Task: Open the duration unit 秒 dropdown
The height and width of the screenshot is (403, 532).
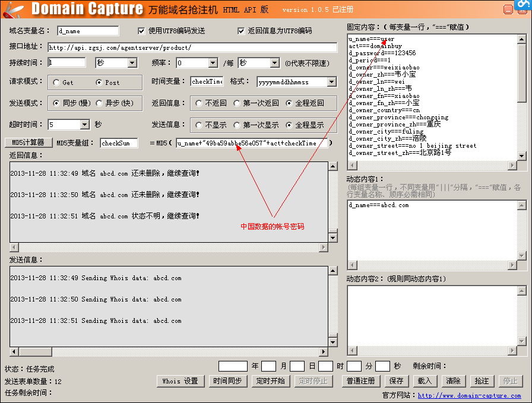Action: click(x=132, y=63)
